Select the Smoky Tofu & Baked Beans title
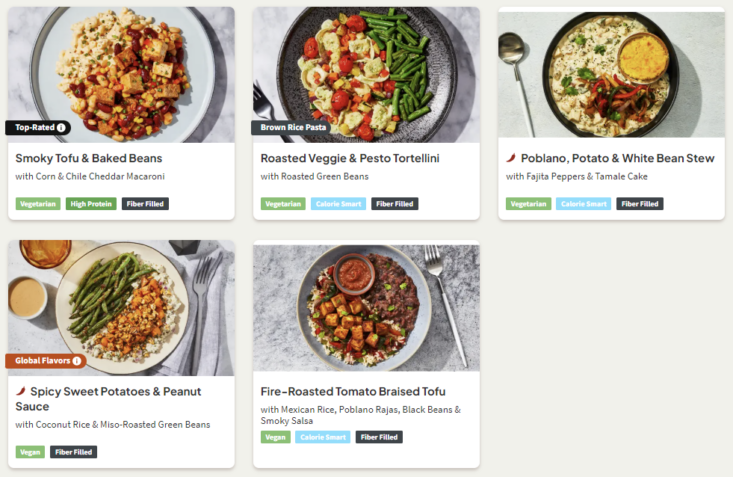The image size is (733, 477). pos(89,158)
